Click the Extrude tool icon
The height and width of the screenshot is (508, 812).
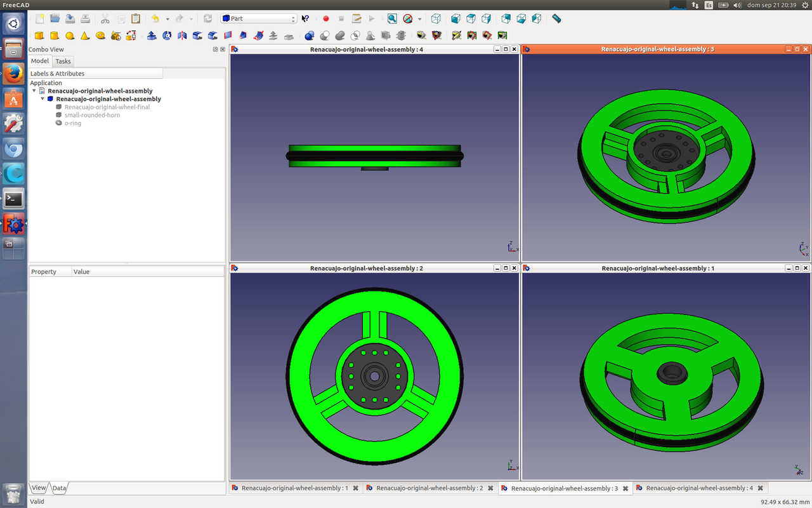(x=152, y=36)
